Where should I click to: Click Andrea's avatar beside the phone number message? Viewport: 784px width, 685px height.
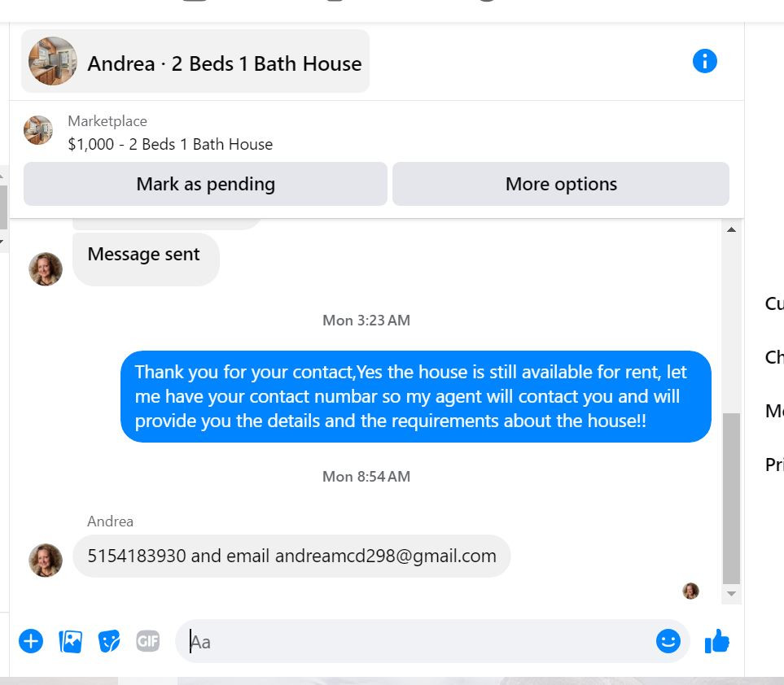click(46, 560)
